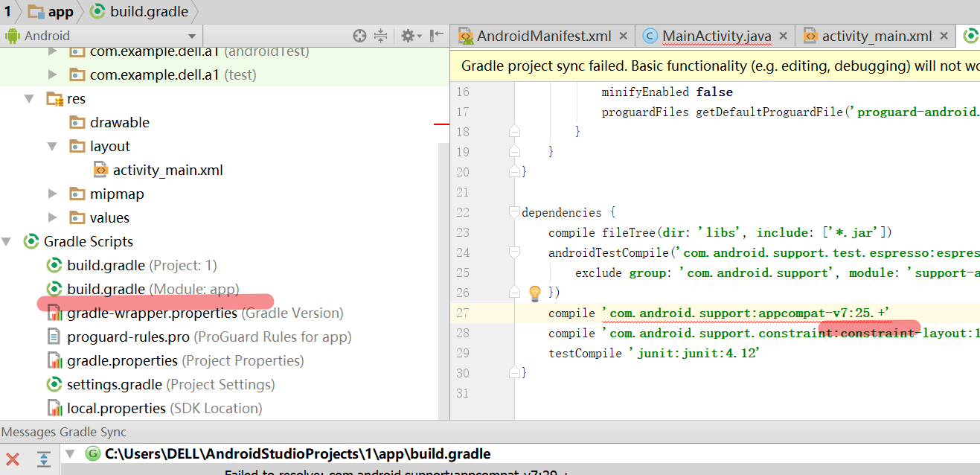The height and width of the screenshot is (475, 980).
Task: Click the res folder icon
Action: pos(54,98)
